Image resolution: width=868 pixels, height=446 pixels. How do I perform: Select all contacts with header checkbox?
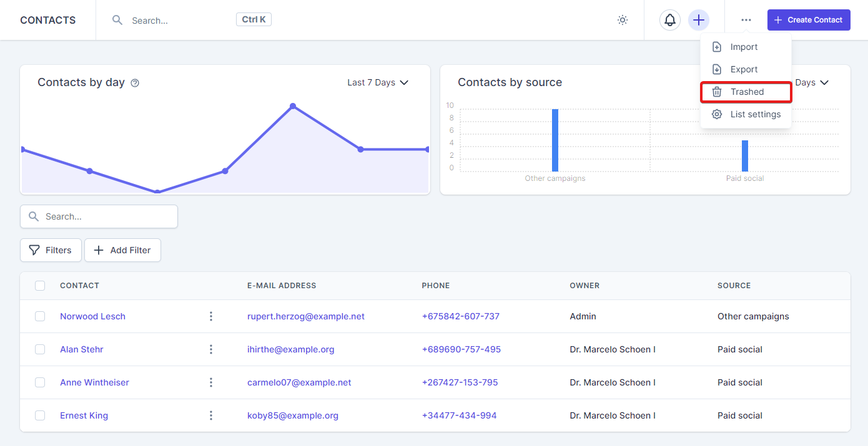click(x=40, y=286)
